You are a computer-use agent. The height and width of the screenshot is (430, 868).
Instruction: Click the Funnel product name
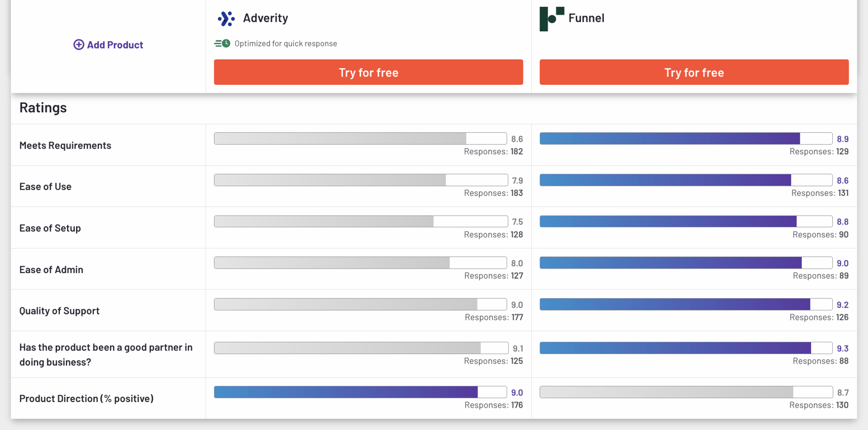[x=586, y=18]
